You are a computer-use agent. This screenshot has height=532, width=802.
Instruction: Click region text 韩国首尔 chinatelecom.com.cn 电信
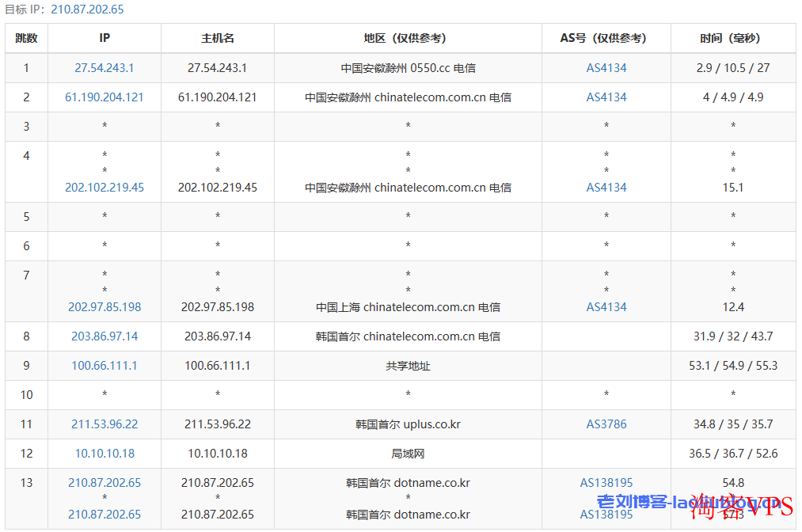point(408,336)
